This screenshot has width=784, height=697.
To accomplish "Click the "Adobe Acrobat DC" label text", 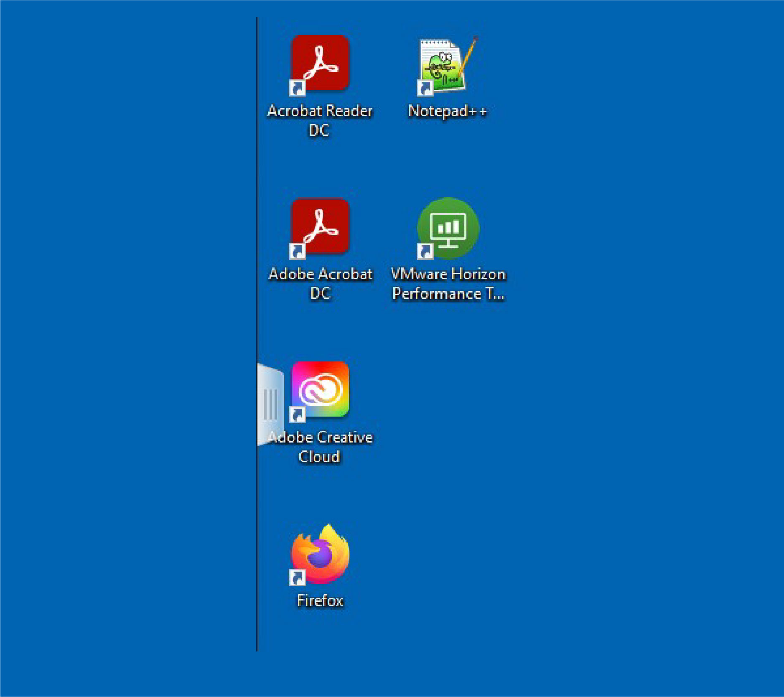I will (x=321, y=283).
